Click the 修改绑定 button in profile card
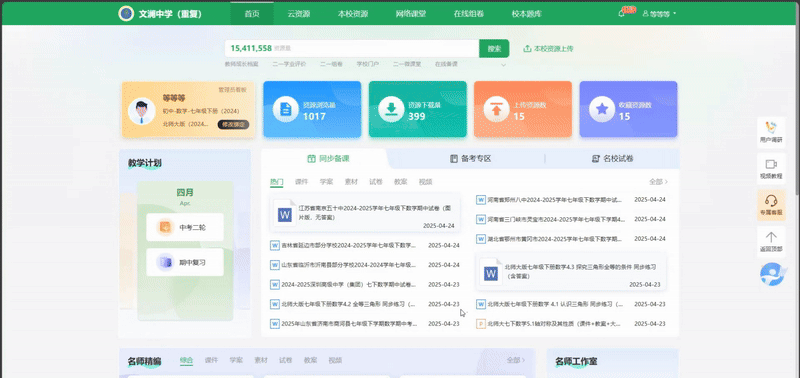 tap(234, 124)
